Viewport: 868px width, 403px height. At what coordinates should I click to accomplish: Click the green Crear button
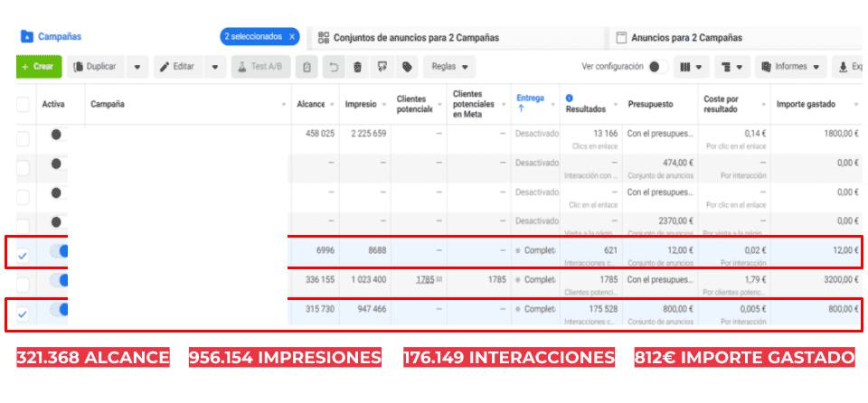click(37, 67)
